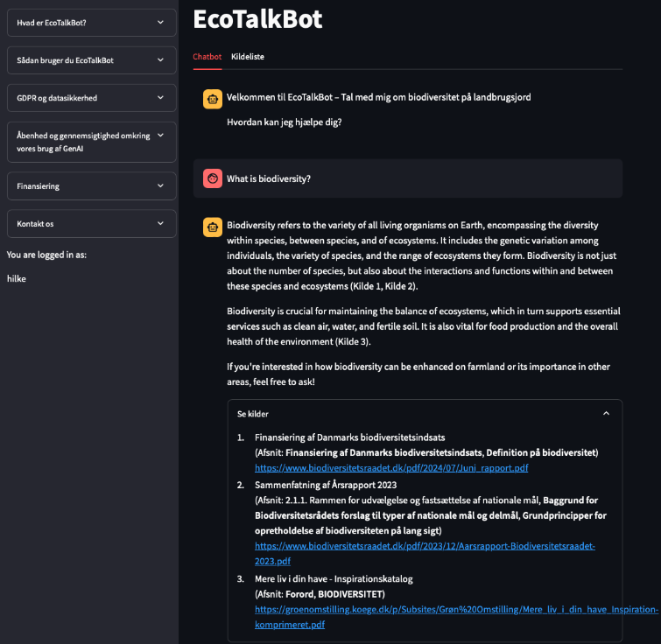Expand 'Sådan bruger du EcoTalkBot' panel

(90, 60)
